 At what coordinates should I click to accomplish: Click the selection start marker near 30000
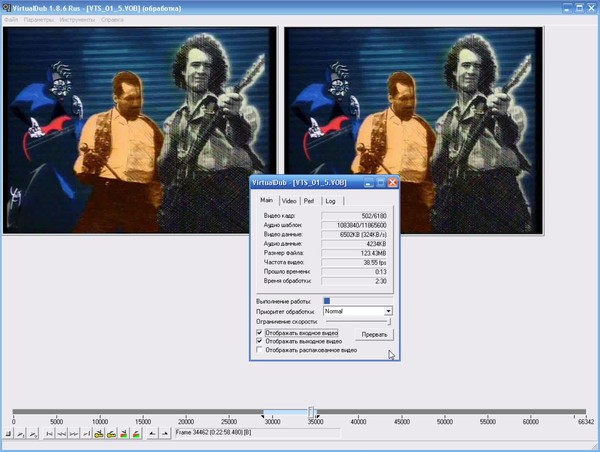(x=262, y=416)
